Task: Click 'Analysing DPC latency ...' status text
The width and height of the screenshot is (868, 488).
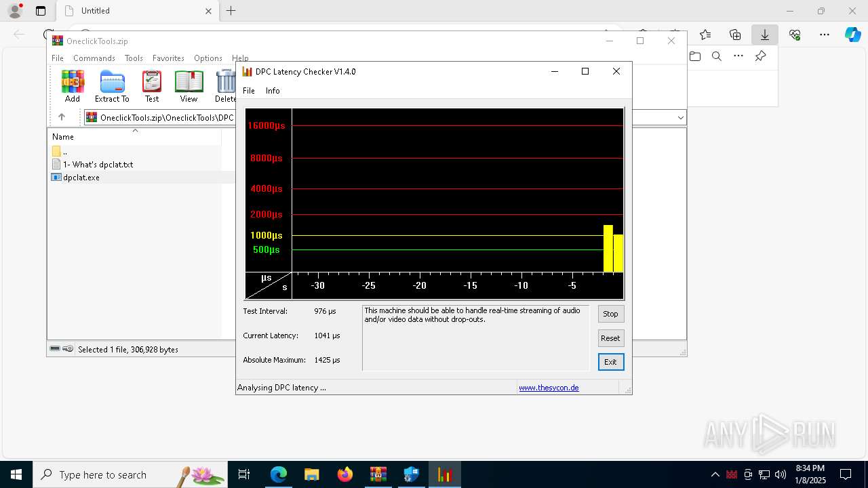Action: point(281,388)
